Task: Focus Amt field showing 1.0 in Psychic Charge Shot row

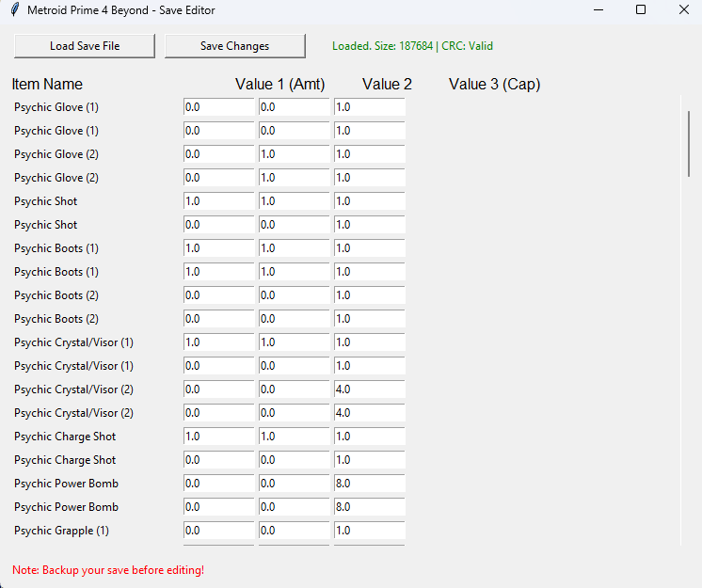Action: 218,437
